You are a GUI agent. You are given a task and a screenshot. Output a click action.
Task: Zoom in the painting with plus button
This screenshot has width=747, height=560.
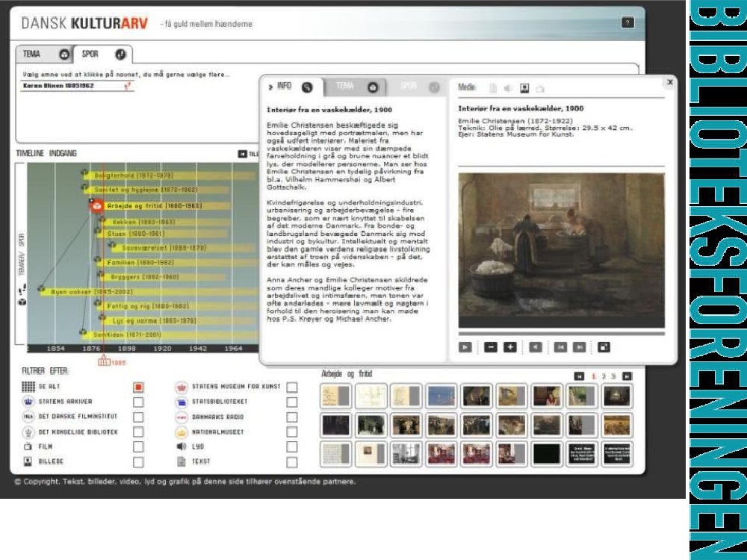509,347
